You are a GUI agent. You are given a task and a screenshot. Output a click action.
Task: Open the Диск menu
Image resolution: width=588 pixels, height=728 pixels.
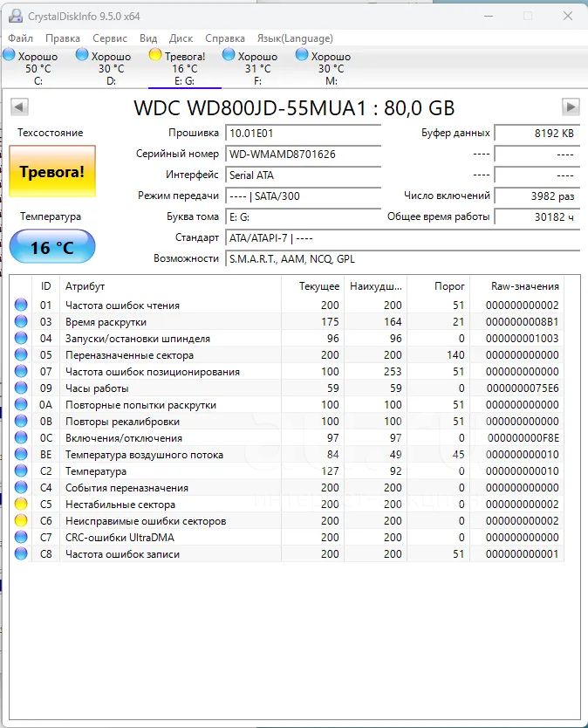181,38
